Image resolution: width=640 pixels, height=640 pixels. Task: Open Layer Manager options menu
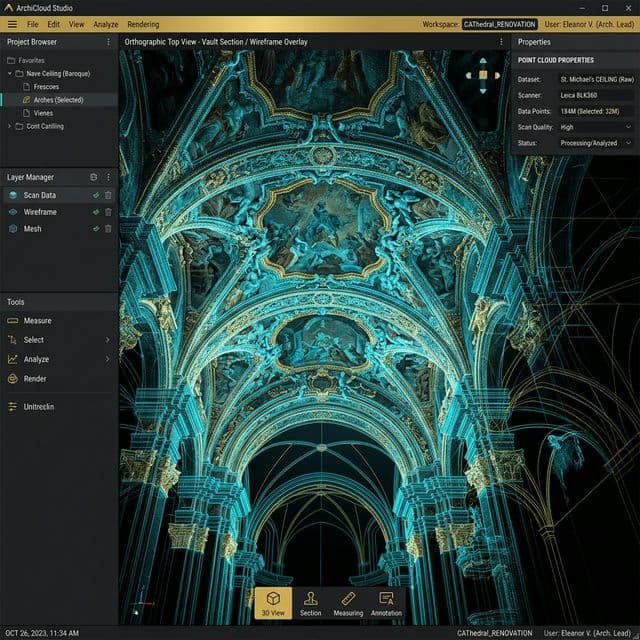click(108, 177)
